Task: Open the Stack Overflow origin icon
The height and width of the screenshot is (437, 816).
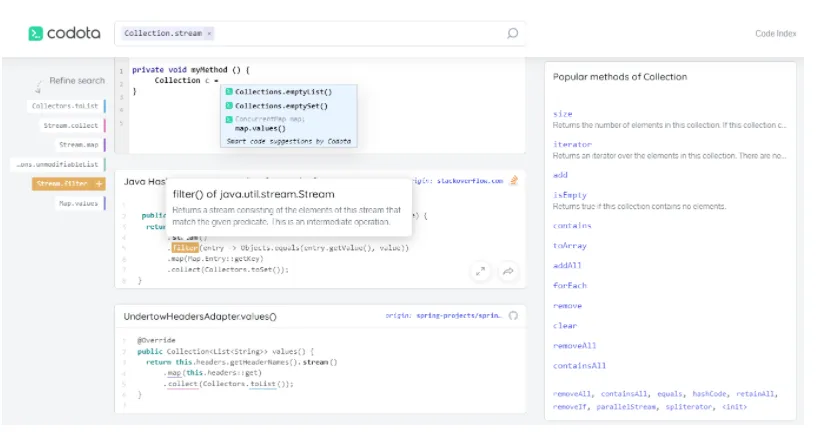Action: [x=514, y=181]
